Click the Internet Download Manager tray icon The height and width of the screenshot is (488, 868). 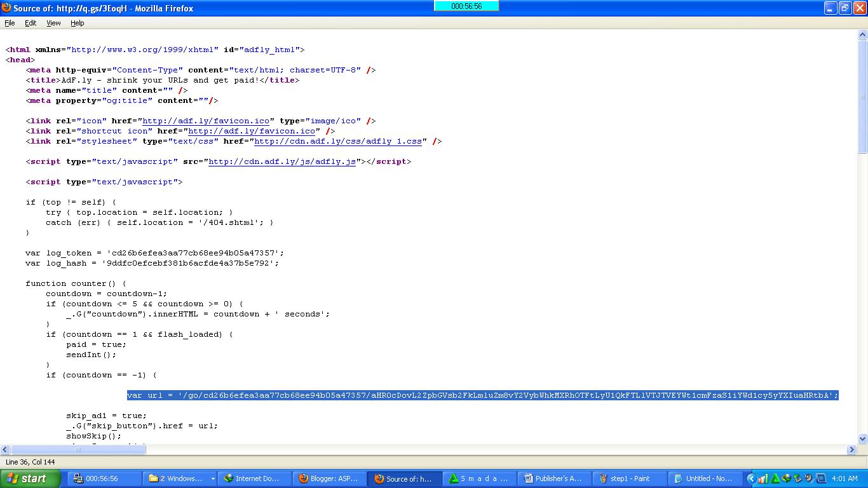tap(786, 478)
